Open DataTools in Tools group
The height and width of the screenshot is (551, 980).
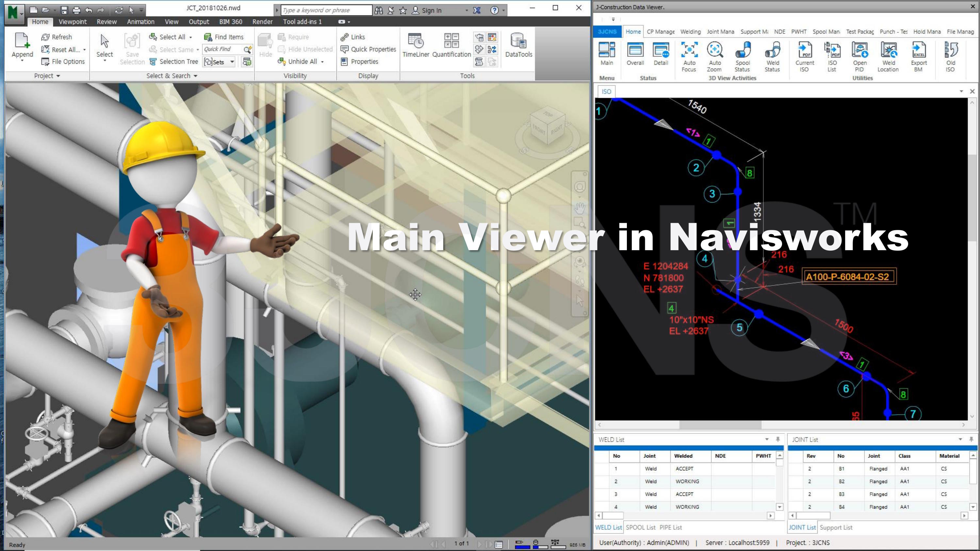coord(518,45)
